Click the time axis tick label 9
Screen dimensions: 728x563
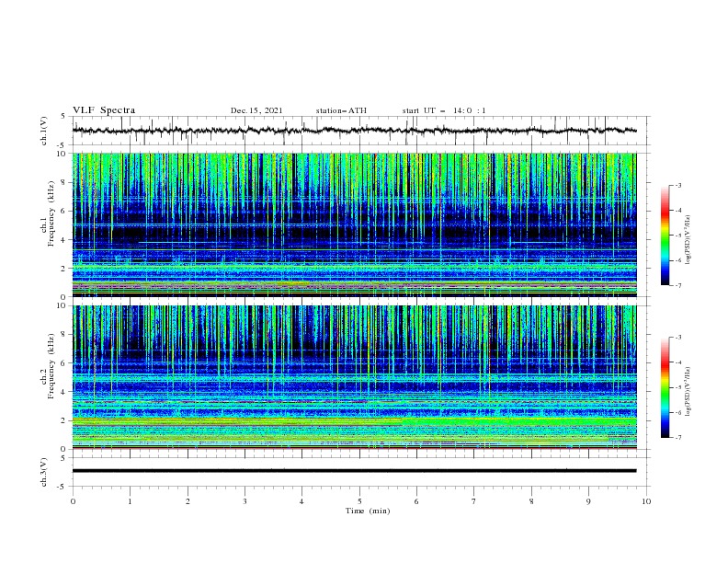pos(588,501)
